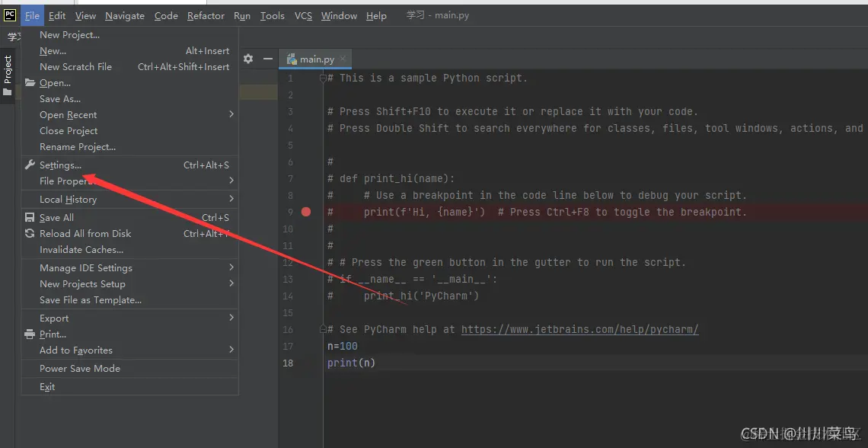Screen dimensions: 868x448
Task: Click the Settings wrench icon
Action: (x=30, y=165)
